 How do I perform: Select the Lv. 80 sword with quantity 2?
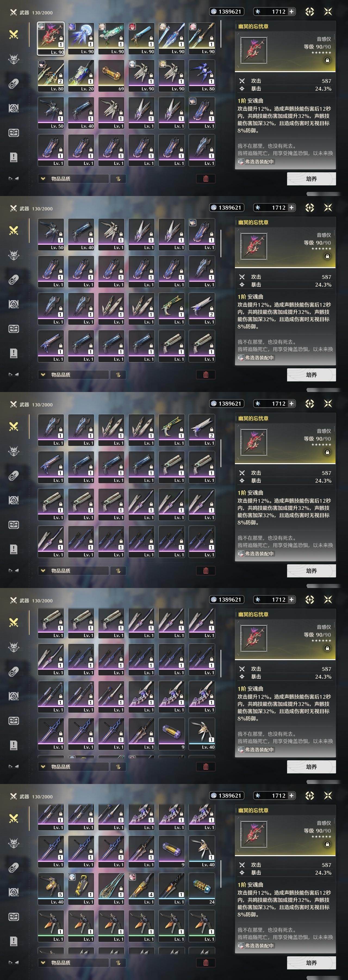[51, 75]
